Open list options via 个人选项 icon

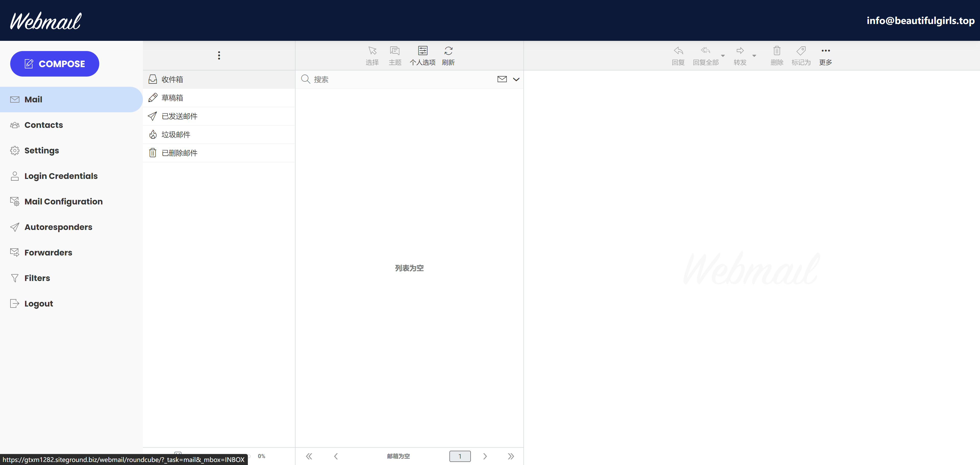(x=422, y=55)
